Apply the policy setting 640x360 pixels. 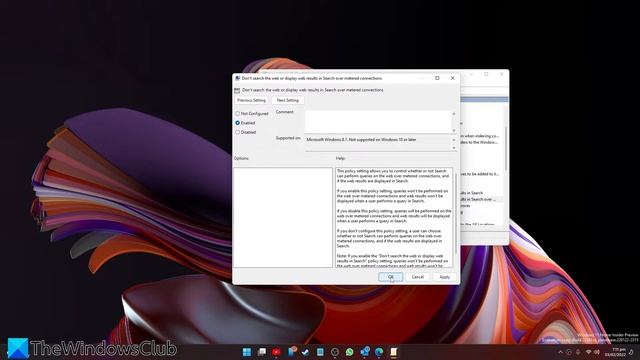coord(444,277)
